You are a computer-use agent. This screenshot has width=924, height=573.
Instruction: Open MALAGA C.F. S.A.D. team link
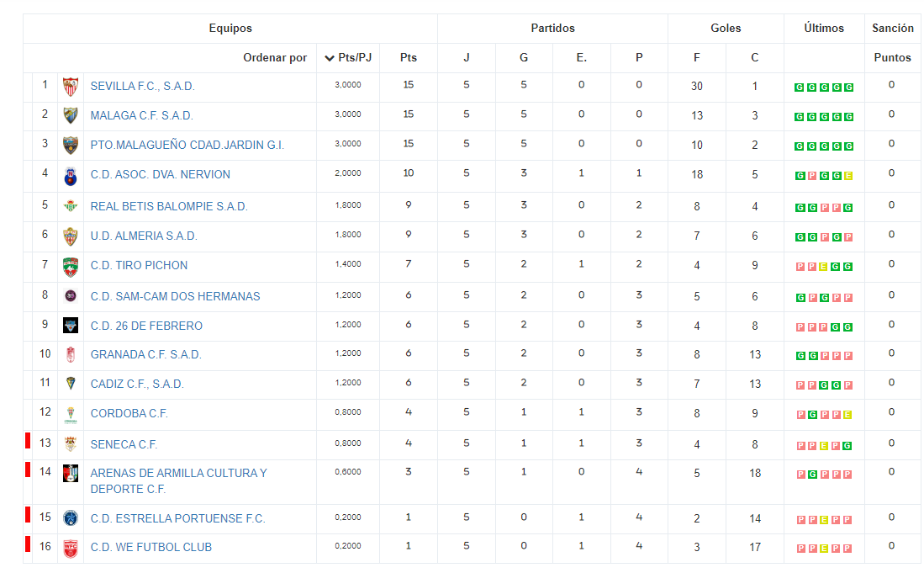click(x=141, y=115)
